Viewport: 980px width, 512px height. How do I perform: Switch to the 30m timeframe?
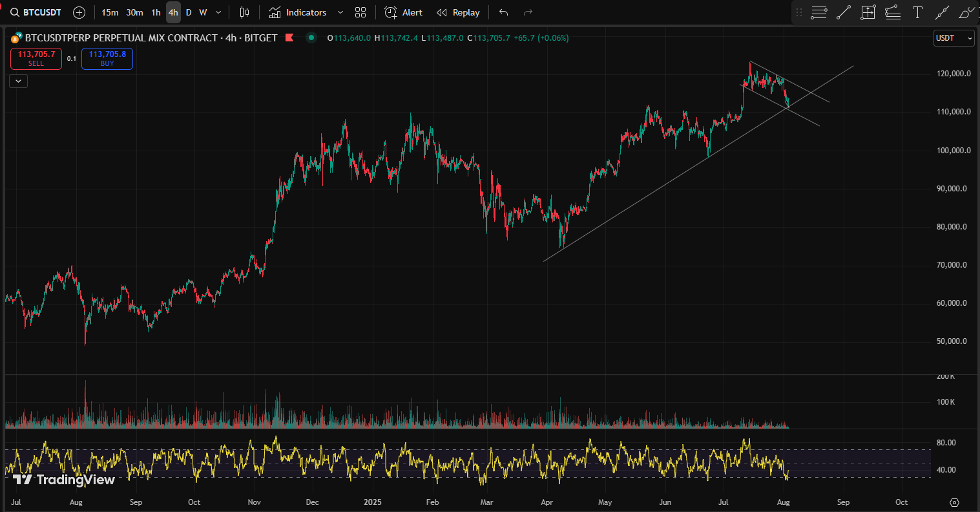[x=134, y=12]
